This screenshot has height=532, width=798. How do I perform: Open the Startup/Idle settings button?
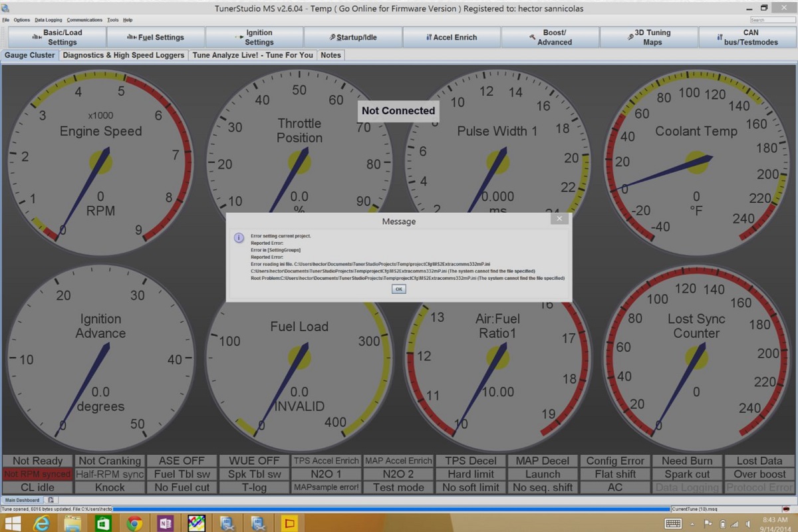pos(353,37)
